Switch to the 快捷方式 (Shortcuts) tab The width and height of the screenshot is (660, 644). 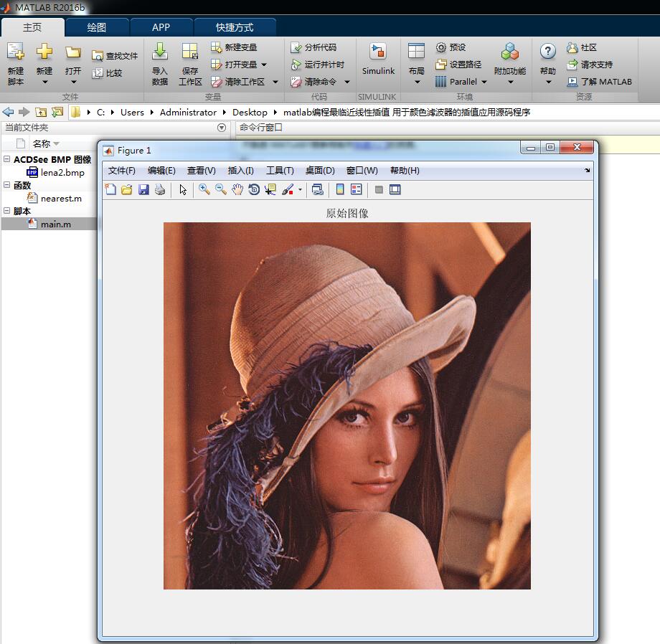tap(235, 27)
